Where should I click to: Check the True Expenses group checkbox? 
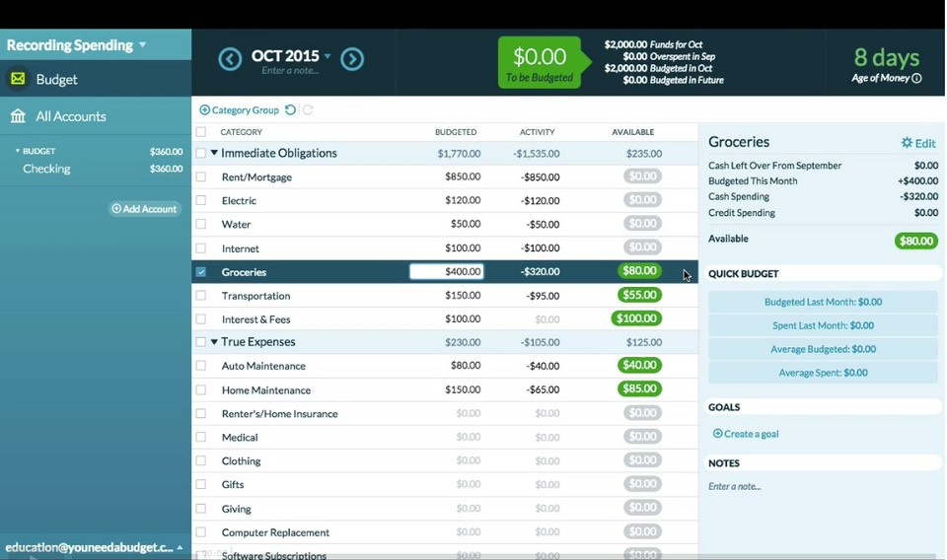201,342
